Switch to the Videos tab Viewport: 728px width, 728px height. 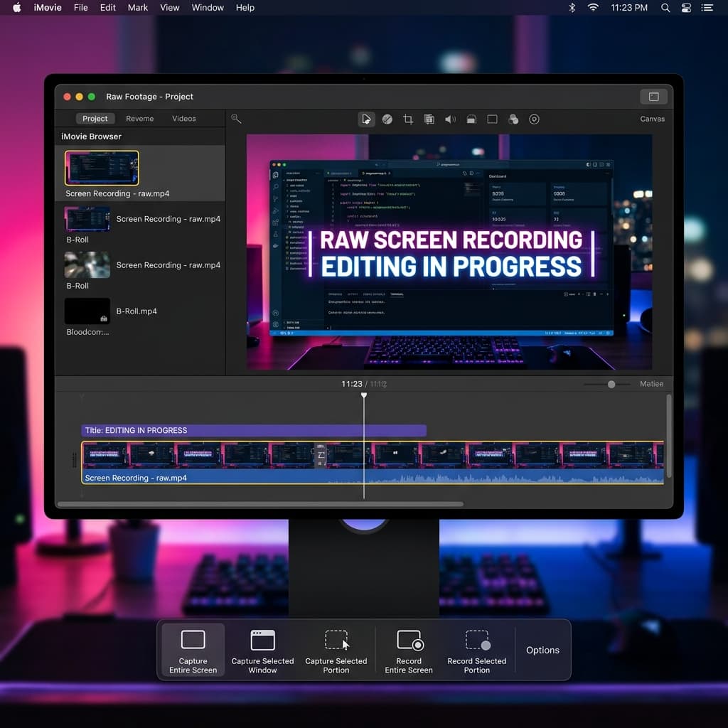point(183,118)
